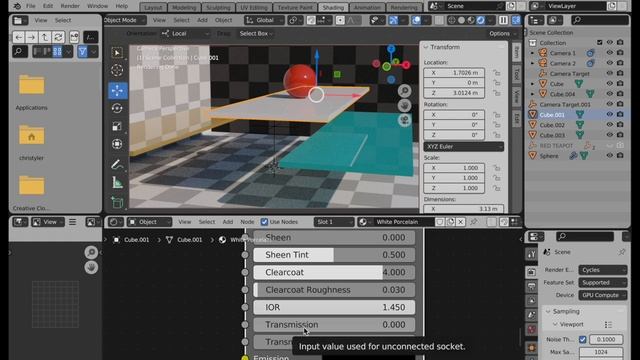
Task: Open viewport Options popover
Action: pyautogui.click(x=502, y=33)
